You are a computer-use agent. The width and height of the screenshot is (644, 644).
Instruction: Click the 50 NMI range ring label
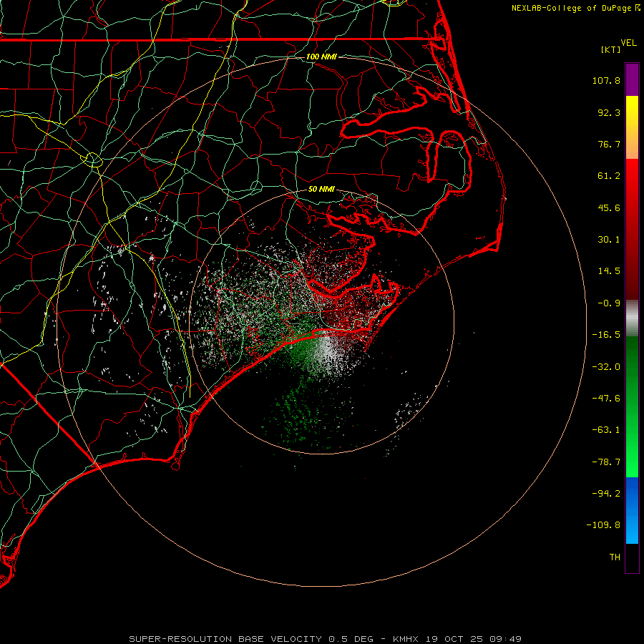point(321,189)
